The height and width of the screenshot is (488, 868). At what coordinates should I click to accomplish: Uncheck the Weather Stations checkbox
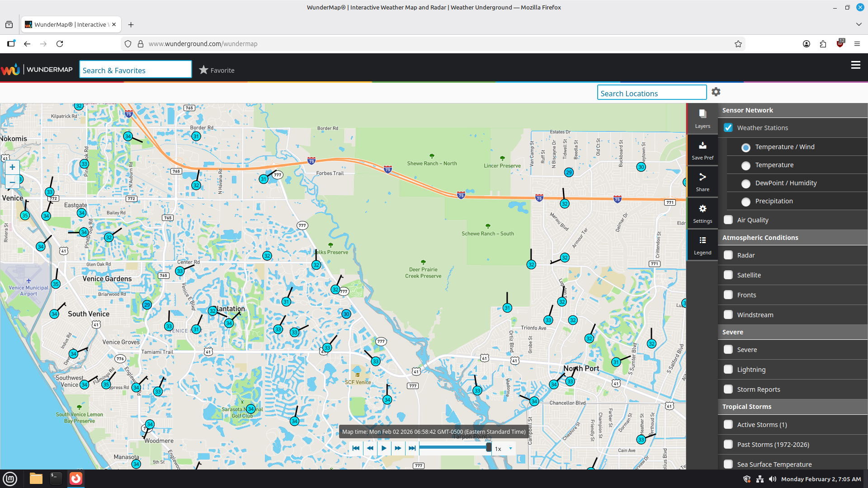(x=728, y=128)
